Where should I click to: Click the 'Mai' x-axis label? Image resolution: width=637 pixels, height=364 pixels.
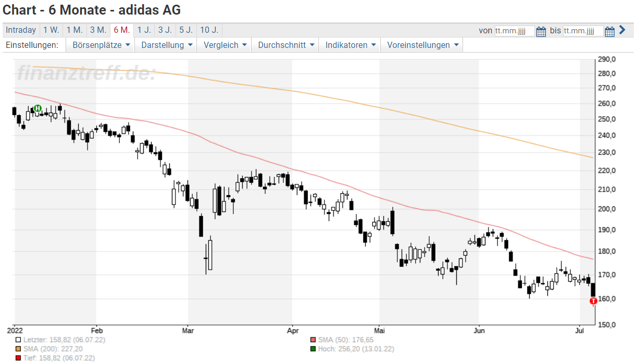click(380, 330)
